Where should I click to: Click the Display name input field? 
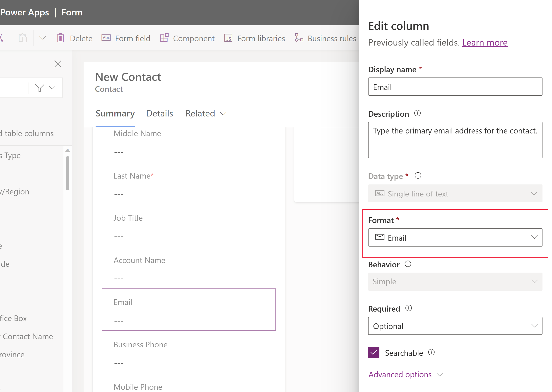455,87
